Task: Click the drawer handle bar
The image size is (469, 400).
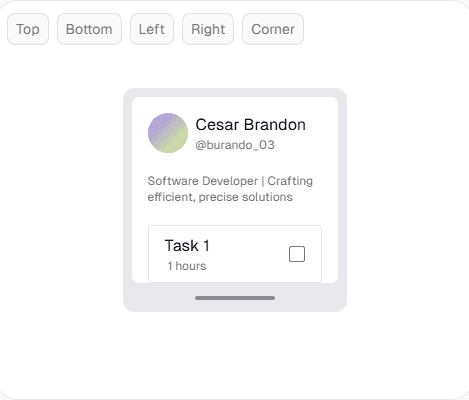Action: (x=235, y=298)
